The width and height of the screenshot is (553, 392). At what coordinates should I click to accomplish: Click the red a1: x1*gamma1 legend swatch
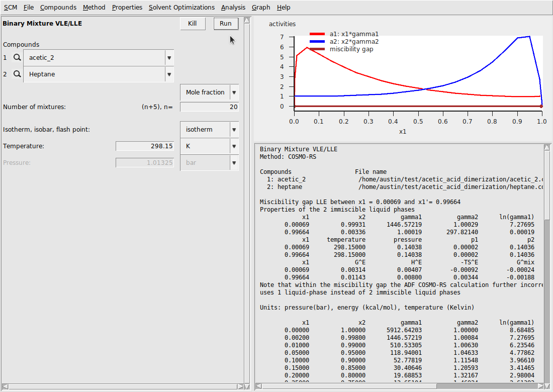pyautogui.click(x=317, y=34)
